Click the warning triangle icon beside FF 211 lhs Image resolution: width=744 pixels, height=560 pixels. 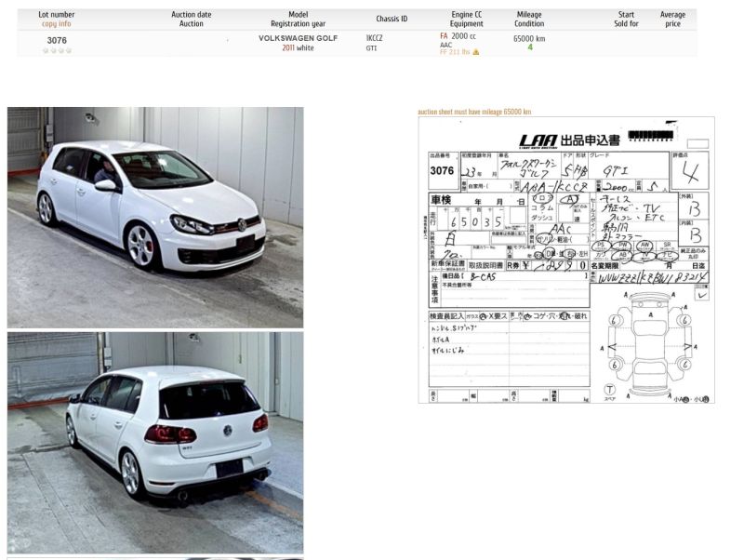[476, 52]
